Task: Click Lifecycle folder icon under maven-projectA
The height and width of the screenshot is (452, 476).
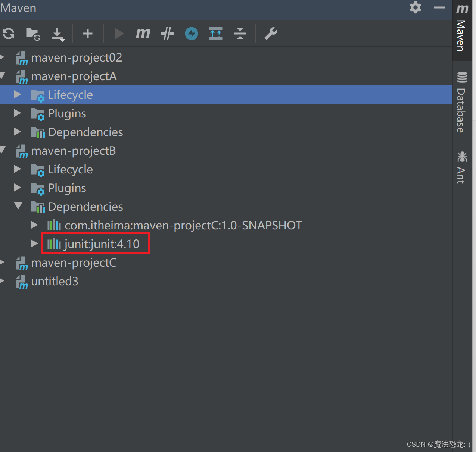Action: (x=38, y=95)
